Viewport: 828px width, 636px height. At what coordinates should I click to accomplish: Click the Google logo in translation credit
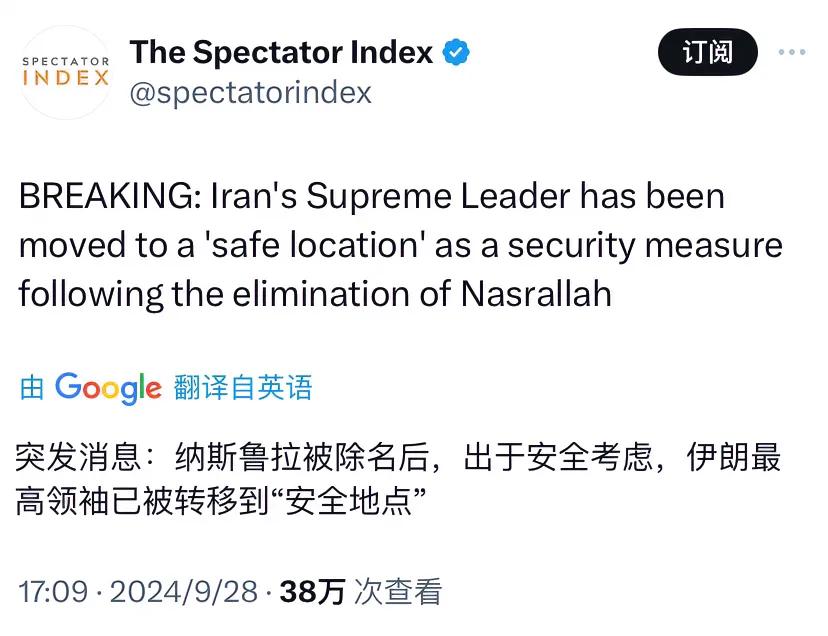point(108,387)
